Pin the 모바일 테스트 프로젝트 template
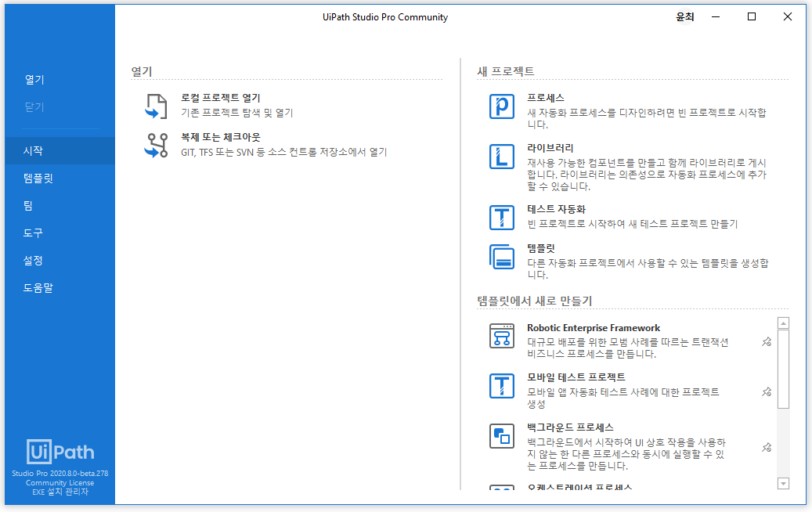Viewport: 812px width, 512px height. click(767, 392)
